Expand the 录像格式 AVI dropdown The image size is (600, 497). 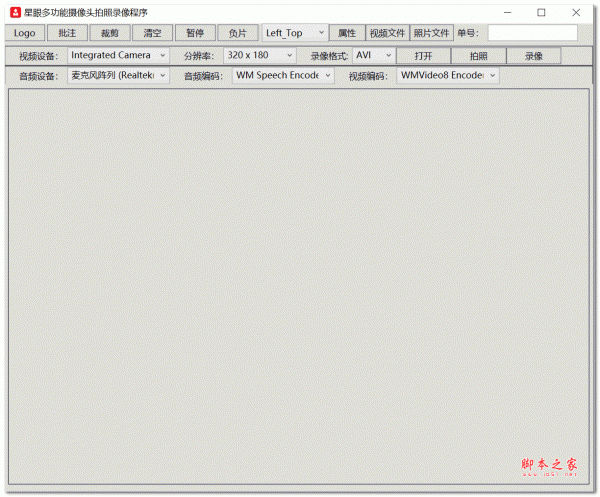click(373, 55)
